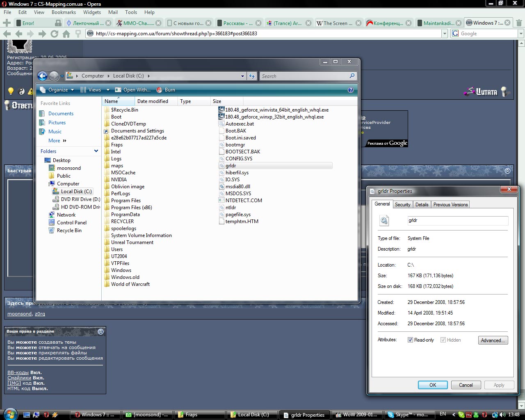Click Explorer's back arrow button
525x420 pixels.
(42, 76)
